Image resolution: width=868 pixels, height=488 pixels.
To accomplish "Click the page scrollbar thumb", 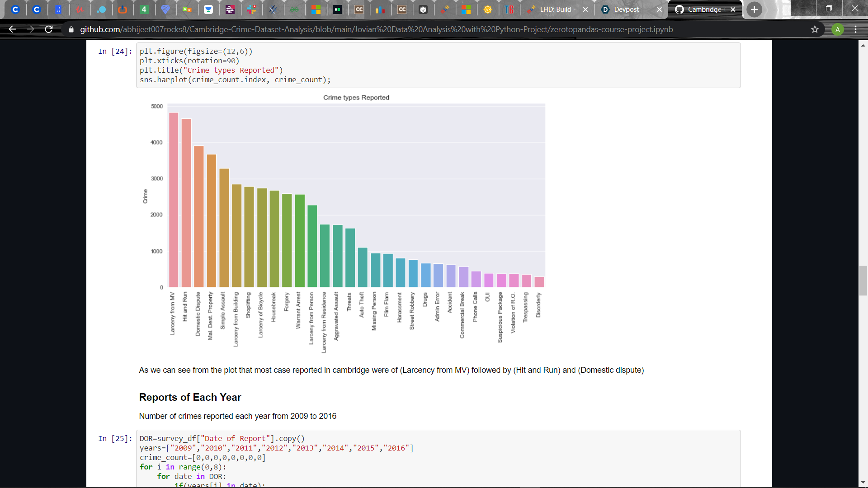I will pyautogui.click(x=863, y=281).
